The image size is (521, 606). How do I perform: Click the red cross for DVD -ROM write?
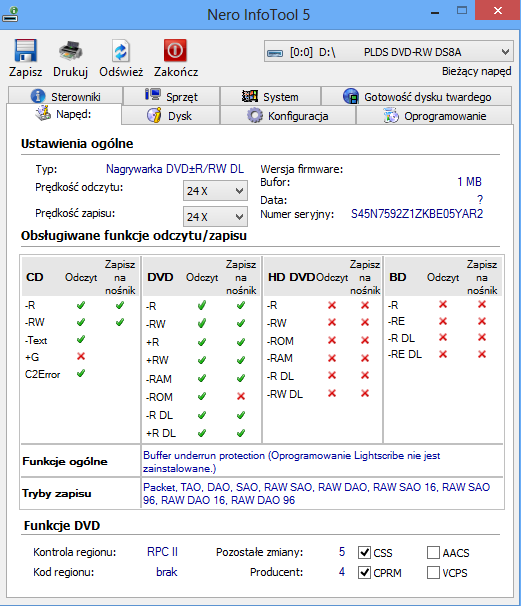point(241,396)
